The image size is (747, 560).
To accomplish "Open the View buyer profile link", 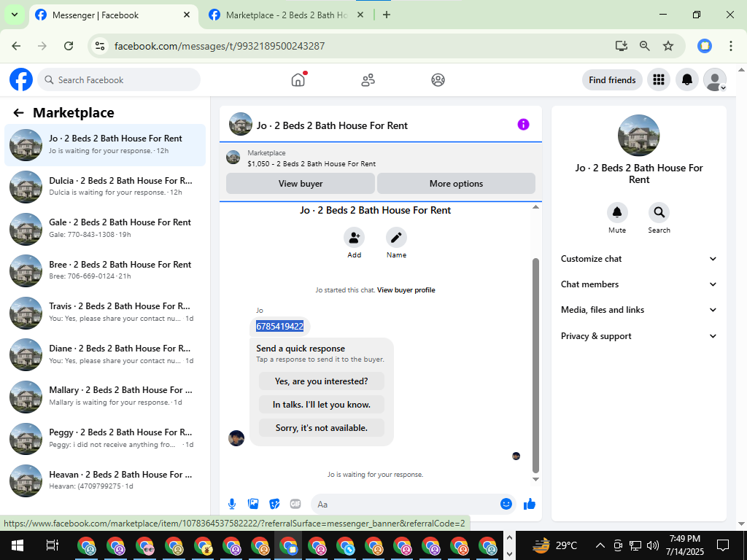I will click(x=406, y=290).
